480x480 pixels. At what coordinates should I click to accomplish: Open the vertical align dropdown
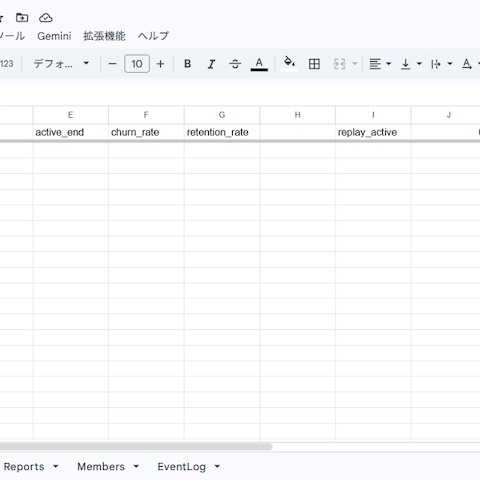411,64
